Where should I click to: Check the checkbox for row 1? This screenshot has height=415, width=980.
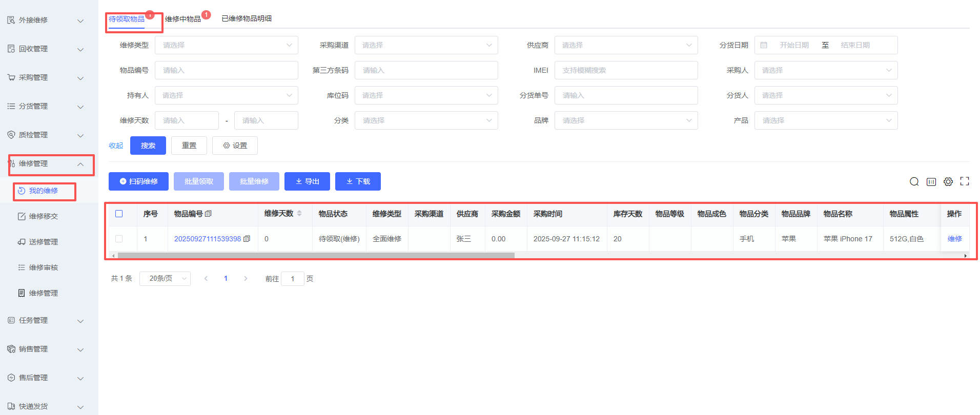click(119, 239)
